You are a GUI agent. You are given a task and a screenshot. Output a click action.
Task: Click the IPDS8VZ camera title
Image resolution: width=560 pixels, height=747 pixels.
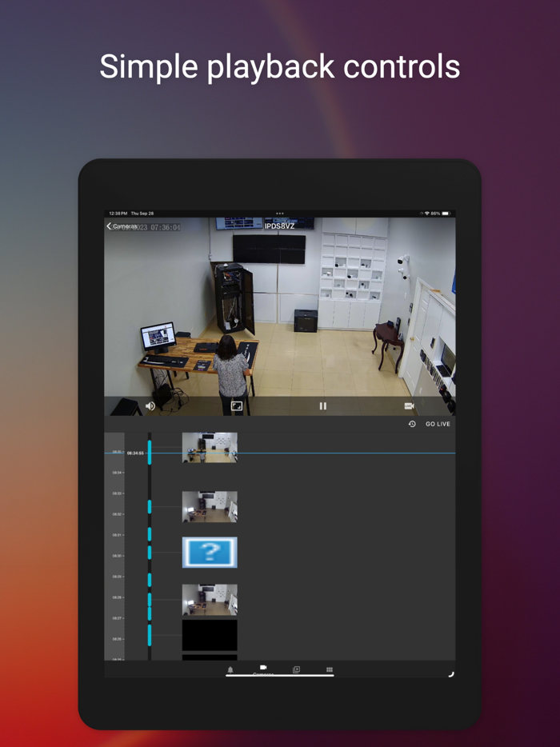click(280, 226)
